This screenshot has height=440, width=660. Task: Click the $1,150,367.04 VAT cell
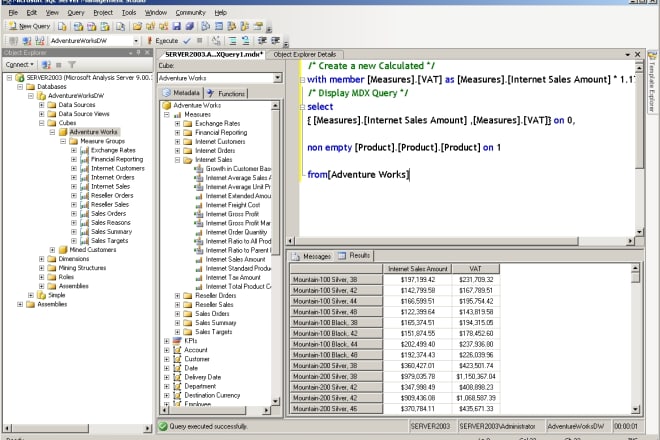coord(476,376)
